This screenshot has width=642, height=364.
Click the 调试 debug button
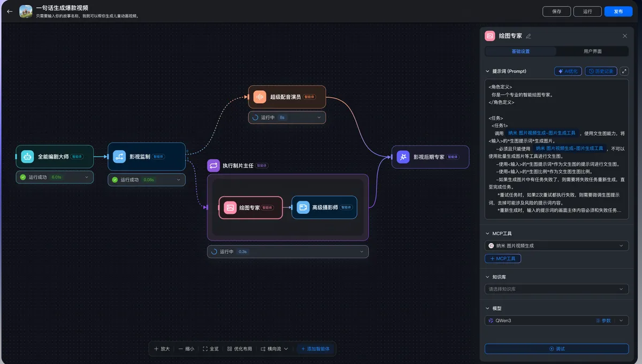[556, 349]
